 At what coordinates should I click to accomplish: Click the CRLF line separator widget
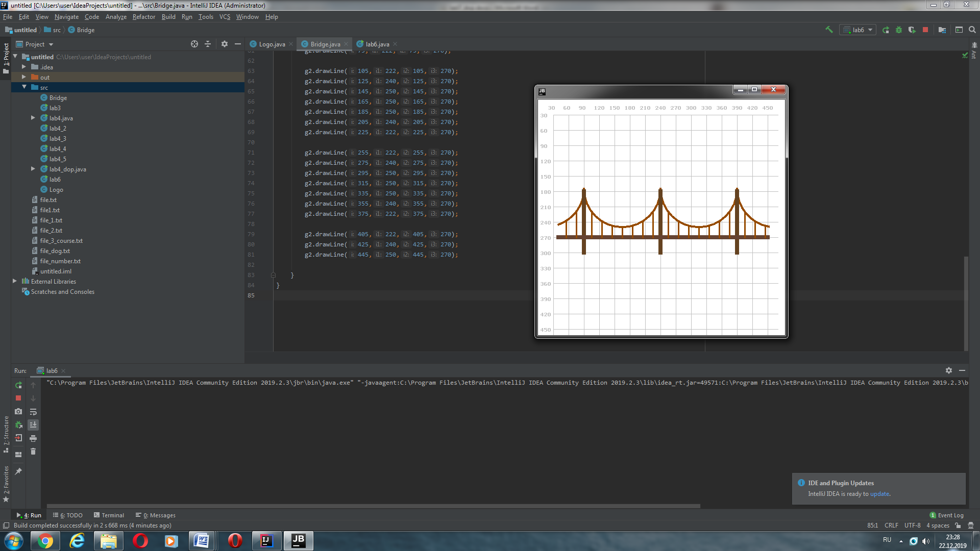tap(891, 525)
